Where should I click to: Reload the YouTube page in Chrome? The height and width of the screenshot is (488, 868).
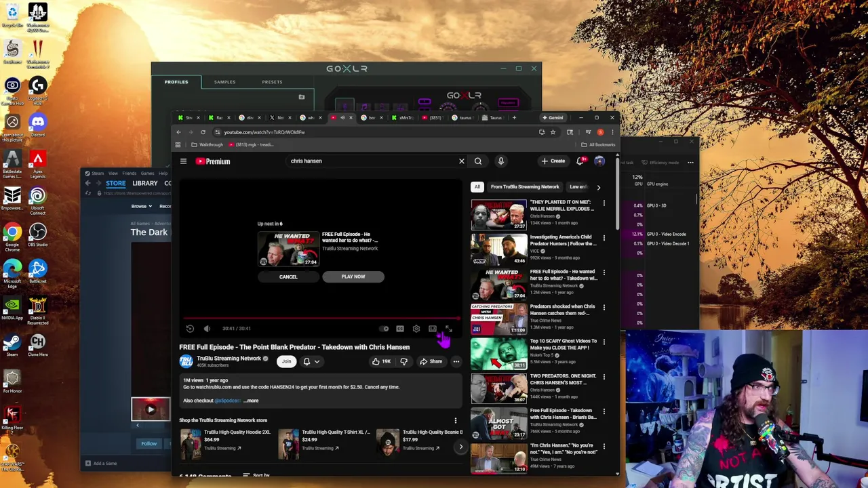pyautogui.click(x=203, y=132)
